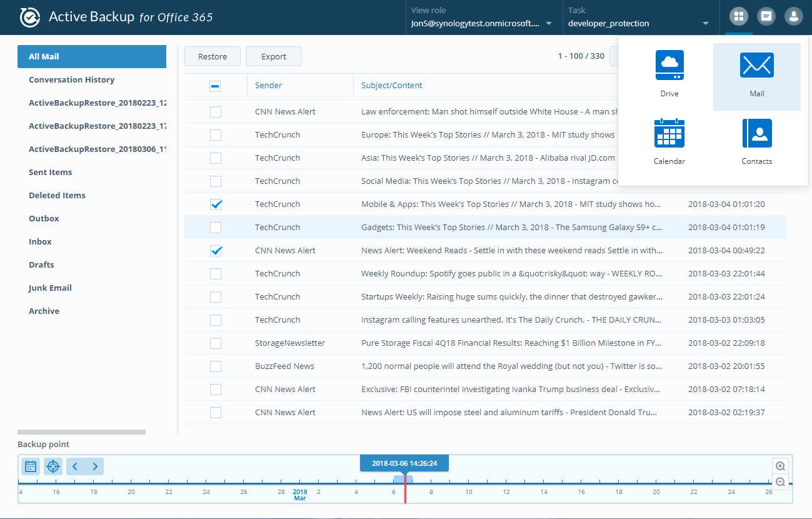Open the Contacts service icon
This screenshot has width=812, height=519.
[x=756, y=139]
